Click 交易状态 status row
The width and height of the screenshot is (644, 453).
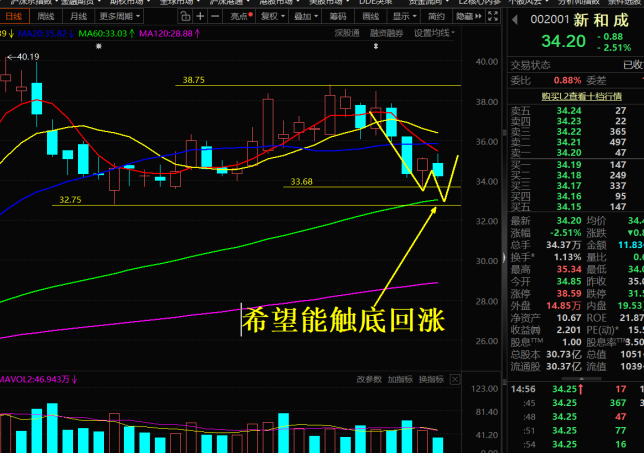(x=576, y=65)
